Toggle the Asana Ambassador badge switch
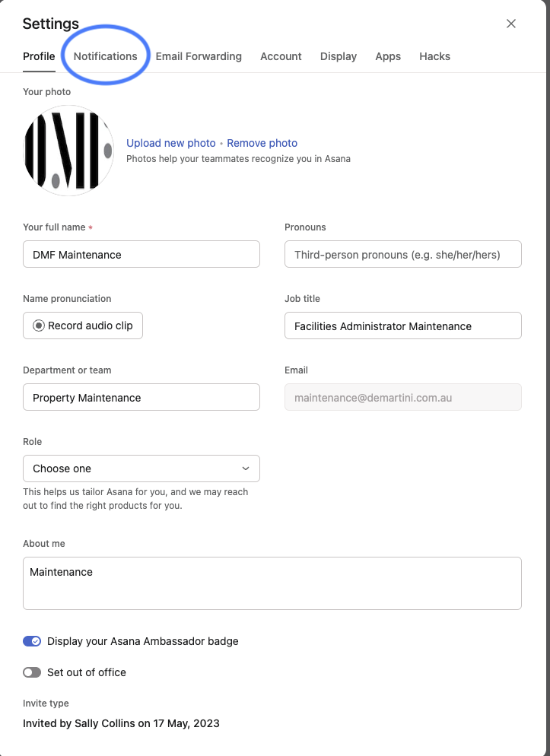Viewport: 550px width, 756px height. tap(32, 641)
